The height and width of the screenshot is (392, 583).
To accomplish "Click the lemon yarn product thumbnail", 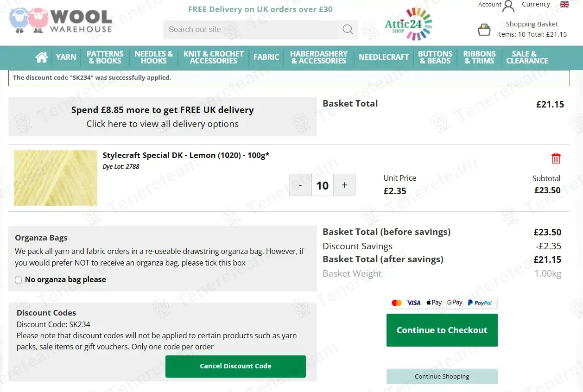I will (x=56, y=178).
